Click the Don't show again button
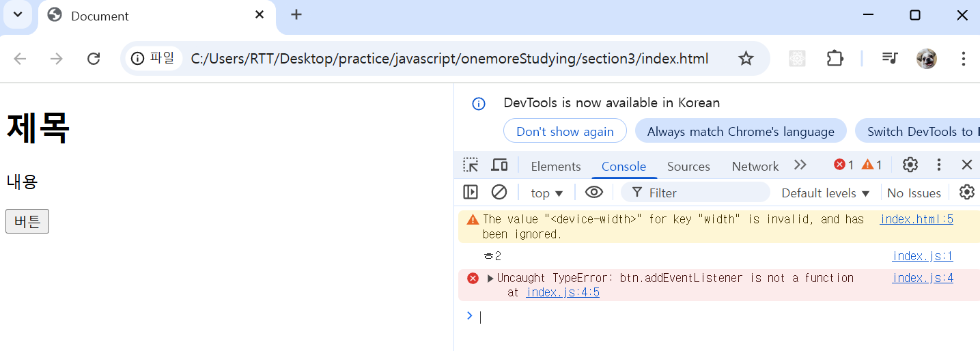 (x=565, y=131)
